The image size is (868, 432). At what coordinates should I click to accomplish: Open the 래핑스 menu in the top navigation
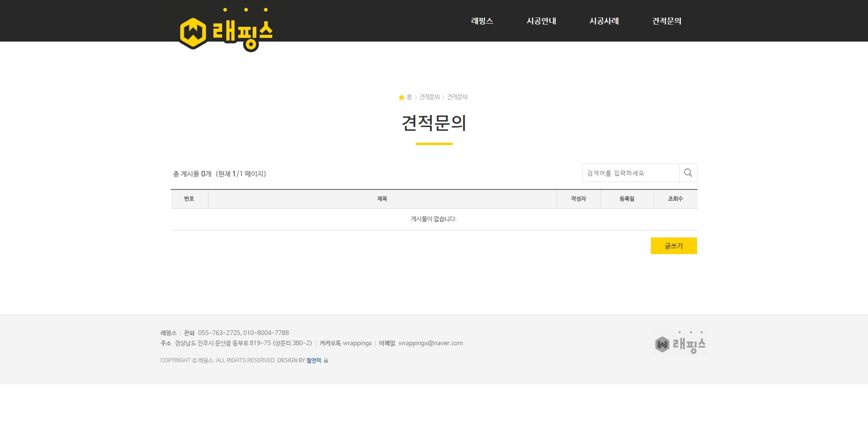[x=482, y=21]
